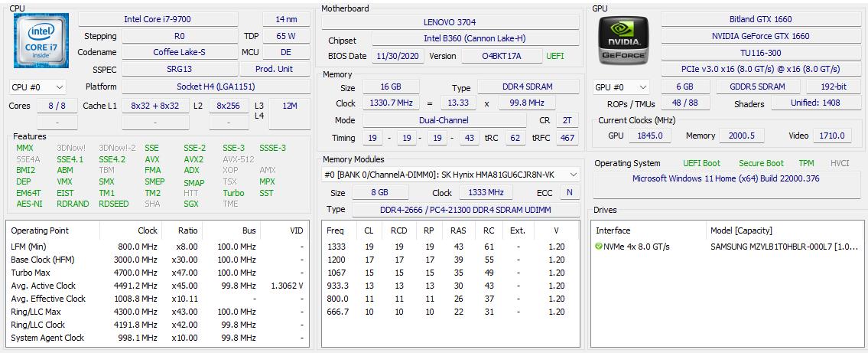This screenshot has height=353, width=868.
Task: Click the ROPs / TMUs 48 / 88 value
Action: 684,103
